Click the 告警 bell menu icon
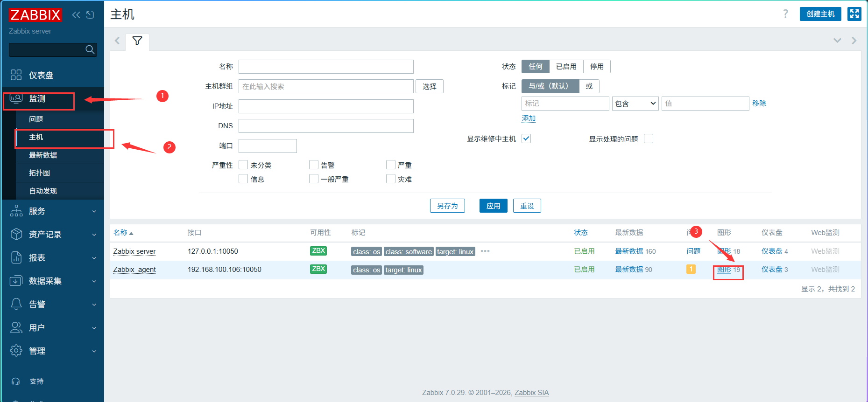This screenshot has height=402, width=868. pyautogui.click(x=16, y=304)
